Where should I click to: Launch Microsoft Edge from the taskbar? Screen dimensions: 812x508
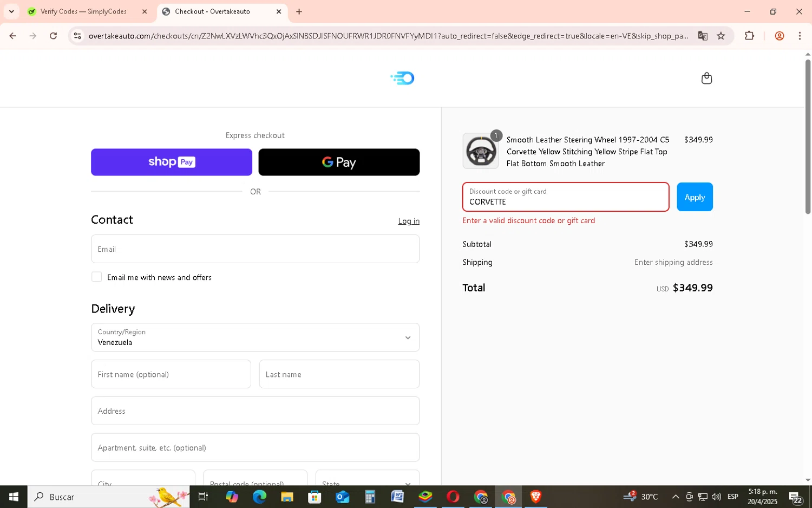[259, 497]
